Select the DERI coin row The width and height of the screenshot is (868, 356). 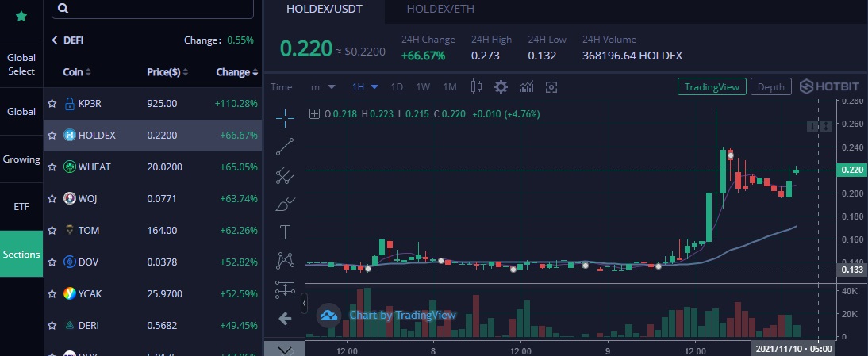click(153, 326)
